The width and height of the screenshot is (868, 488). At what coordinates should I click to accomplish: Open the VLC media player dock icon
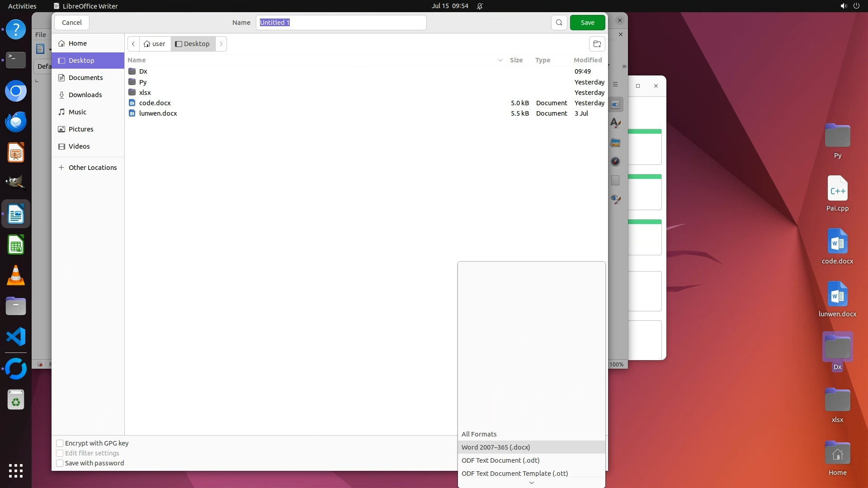coord(16,276)
